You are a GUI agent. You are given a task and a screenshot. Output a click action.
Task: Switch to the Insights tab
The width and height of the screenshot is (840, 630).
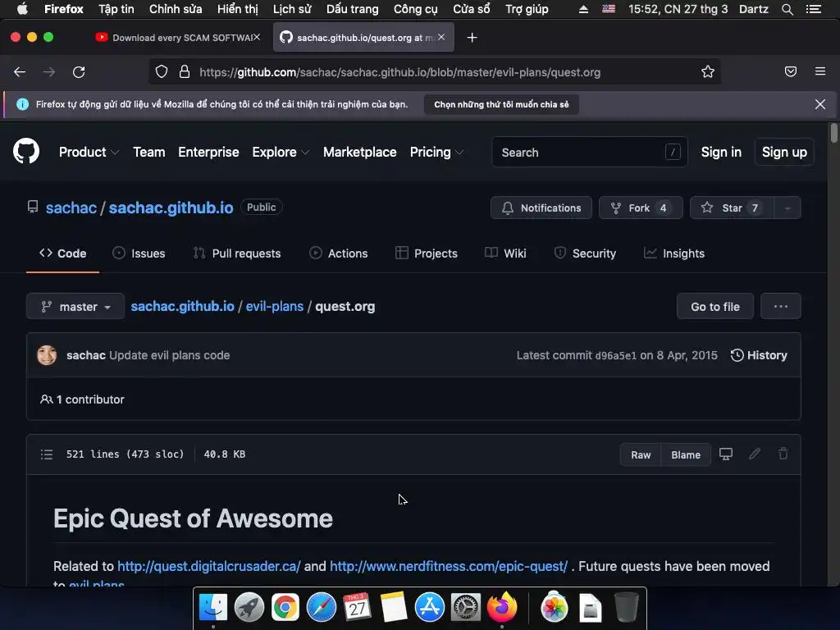tap(674, 253)
